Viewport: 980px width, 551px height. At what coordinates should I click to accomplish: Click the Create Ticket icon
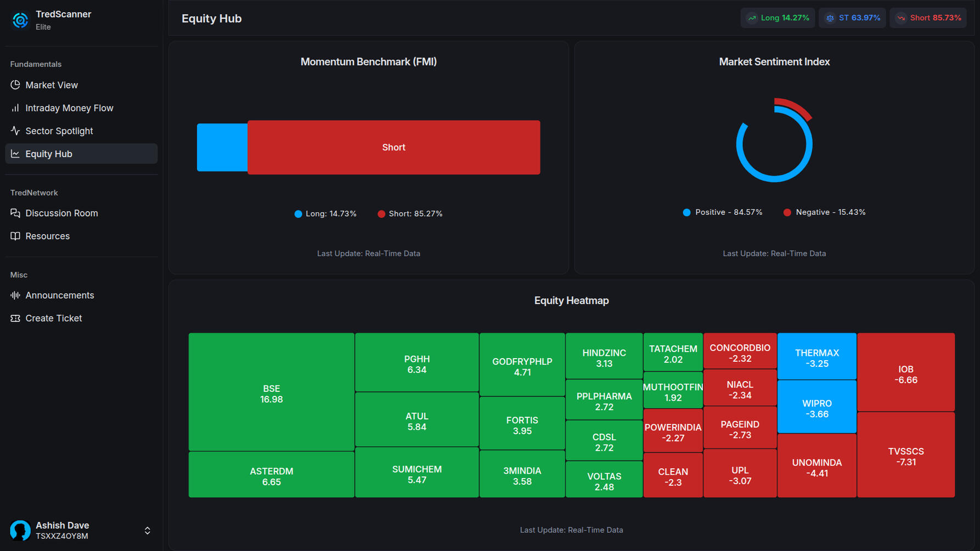click(x=15, y=319)
